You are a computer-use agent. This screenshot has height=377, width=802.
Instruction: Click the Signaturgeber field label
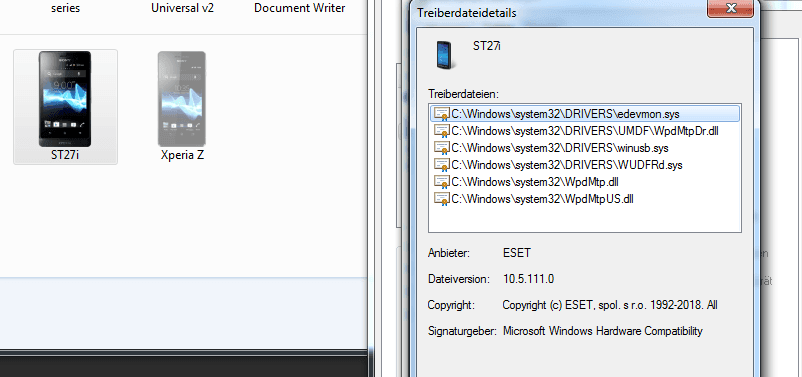tap(462, 331)
